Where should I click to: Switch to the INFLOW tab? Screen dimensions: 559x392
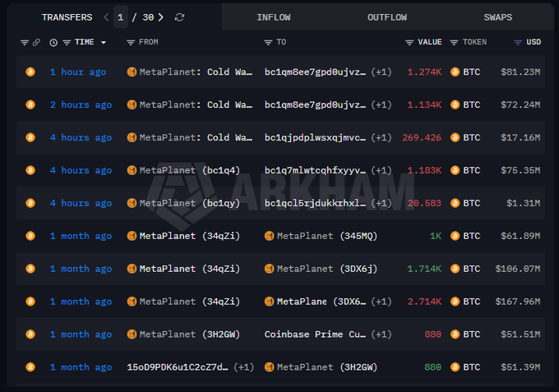tap(274, 17)
